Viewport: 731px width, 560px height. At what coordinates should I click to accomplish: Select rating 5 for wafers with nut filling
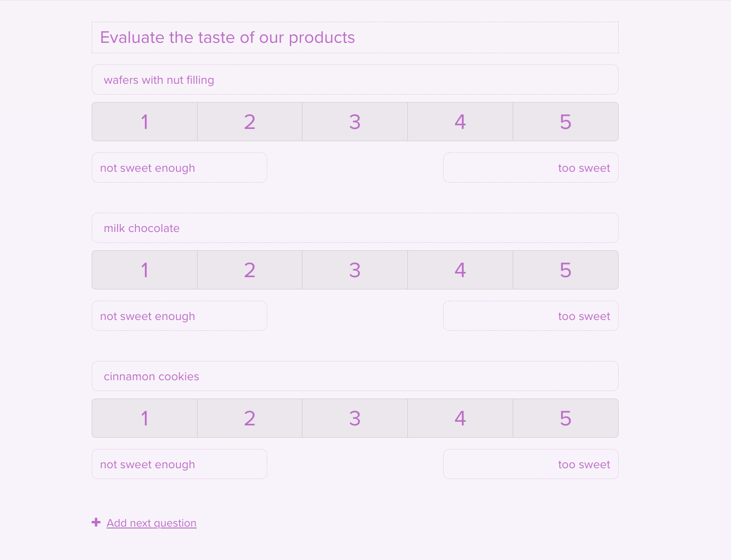[x=565, y=121]
